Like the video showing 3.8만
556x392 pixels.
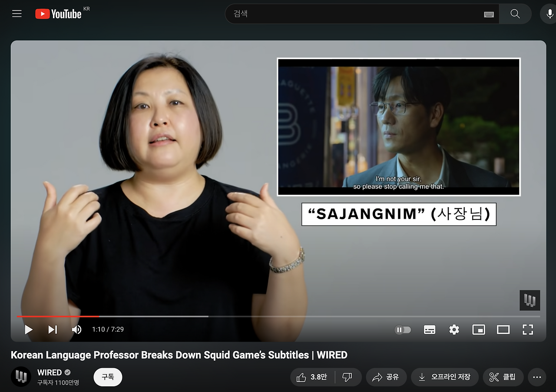tap(312, 377)
